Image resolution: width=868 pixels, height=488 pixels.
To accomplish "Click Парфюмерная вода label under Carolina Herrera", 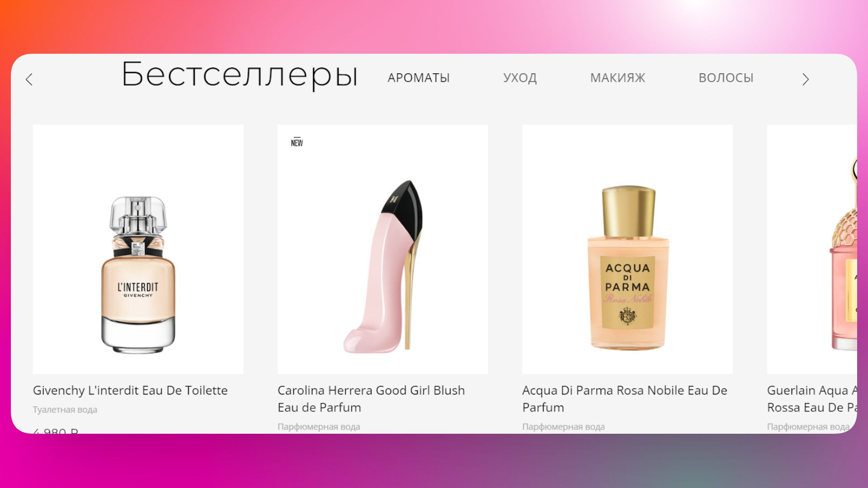I will point(319,427).
